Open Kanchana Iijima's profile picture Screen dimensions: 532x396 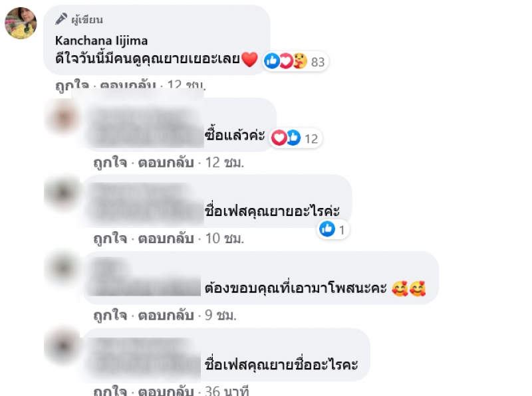coord(21,23)
